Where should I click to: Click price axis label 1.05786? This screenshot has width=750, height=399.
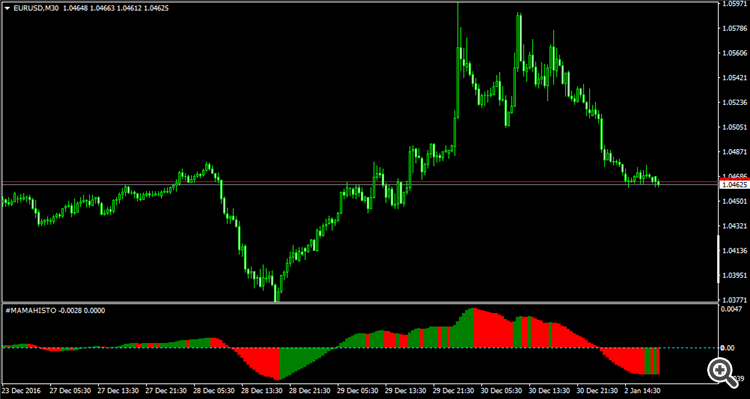click(735, 28)
